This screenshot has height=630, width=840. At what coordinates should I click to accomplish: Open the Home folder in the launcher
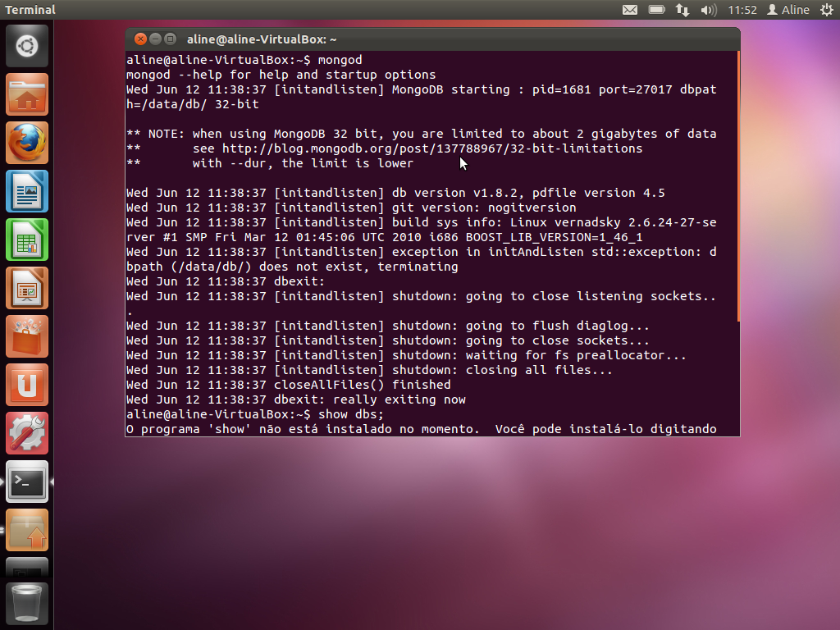27,93
